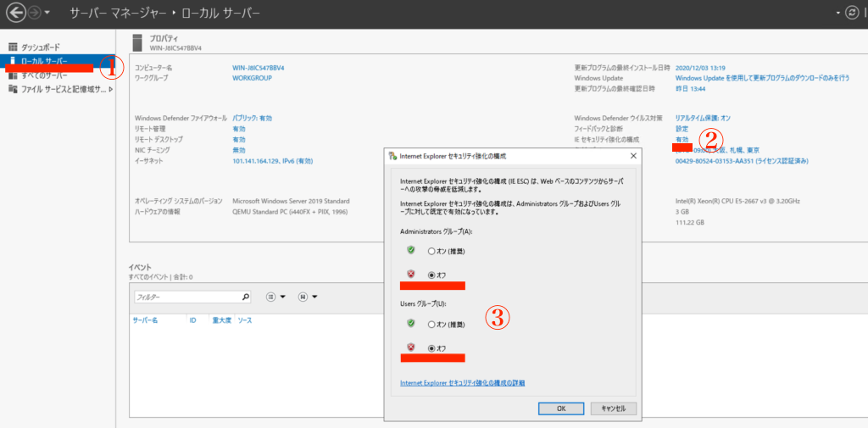Expand the File Services and Storage item
Viewport: 868px width, 428px height.
click(x=109, y=89)
